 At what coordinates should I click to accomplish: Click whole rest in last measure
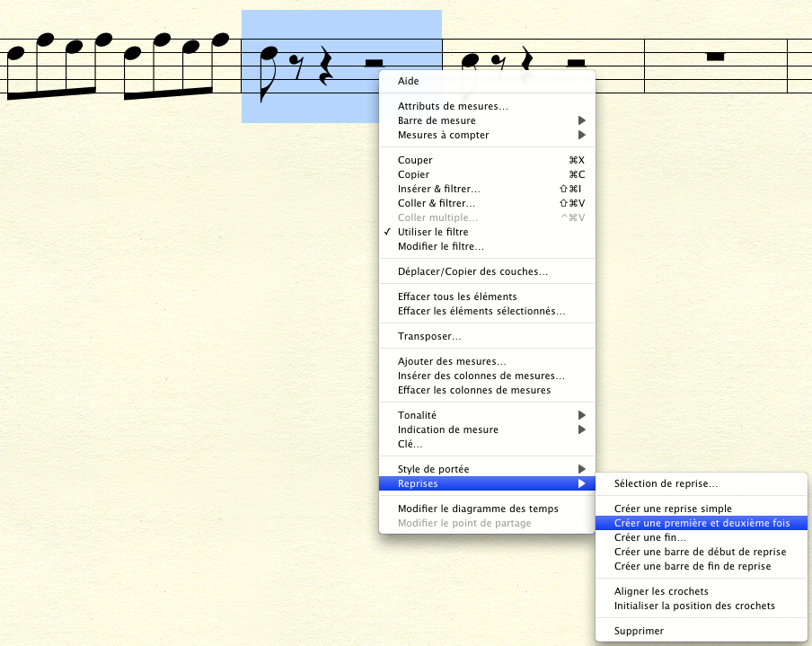pyautogui.click(x=715, y=57)
